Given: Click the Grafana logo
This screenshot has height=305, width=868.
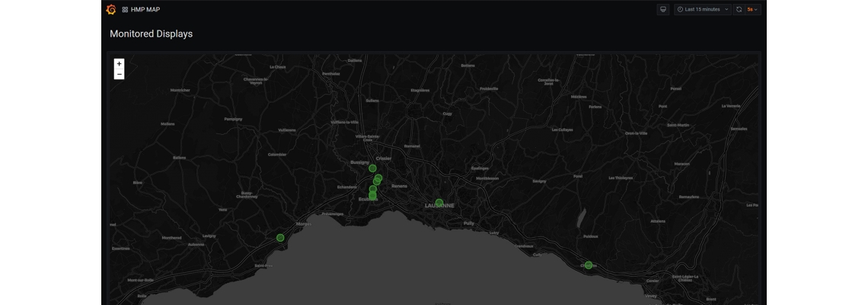Looking at the screenshot, I should tap(111, 10).
